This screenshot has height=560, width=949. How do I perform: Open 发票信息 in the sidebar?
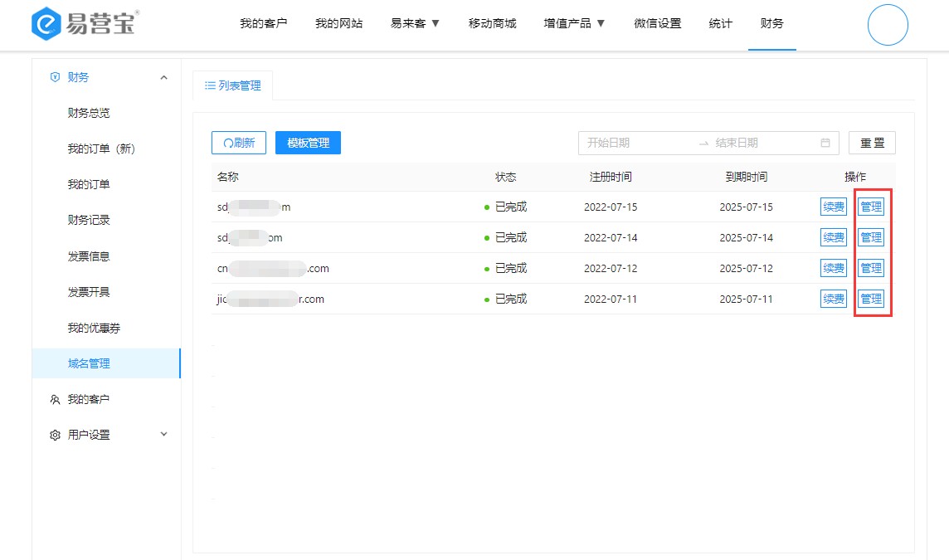pos(89,256)
